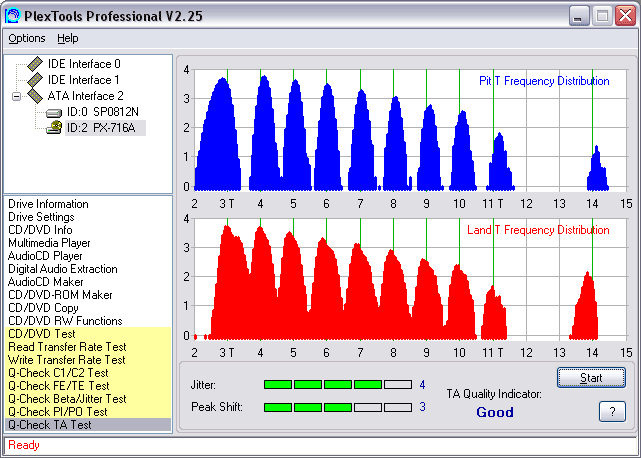Screen dimensions: 641x458
Task: Click the Peak Shift level bar indicator
Action: [338, 407]
